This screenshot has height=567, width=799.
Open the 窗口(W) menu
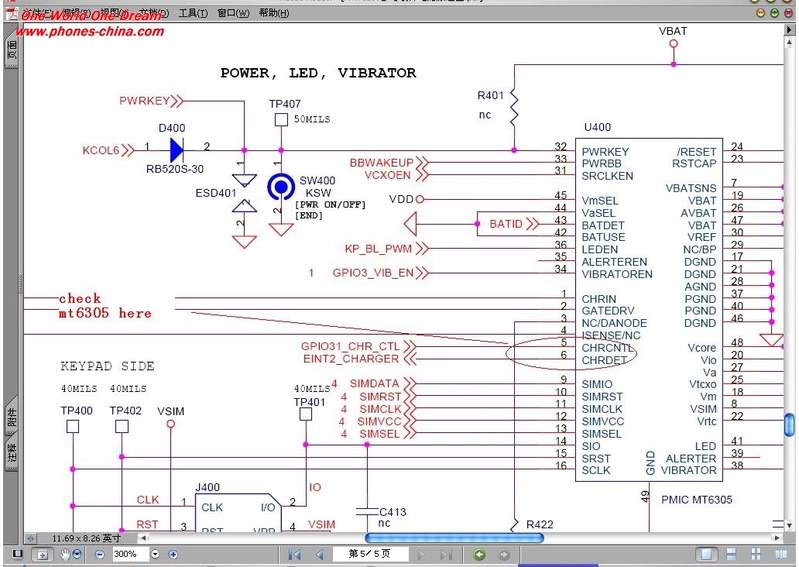pyautogui.click(x=233, y=13)
